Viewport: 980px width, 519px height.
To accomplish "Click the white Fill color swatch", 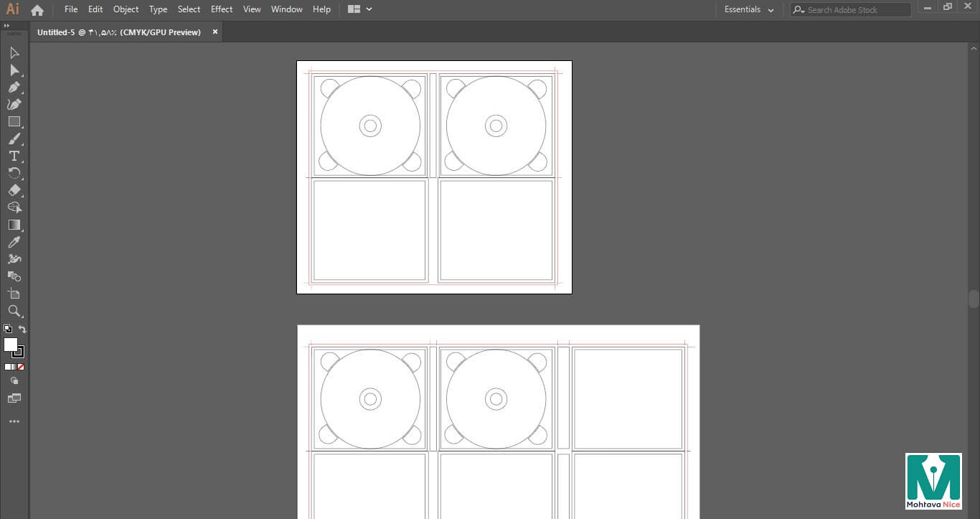I will click(x=10, y=345).
